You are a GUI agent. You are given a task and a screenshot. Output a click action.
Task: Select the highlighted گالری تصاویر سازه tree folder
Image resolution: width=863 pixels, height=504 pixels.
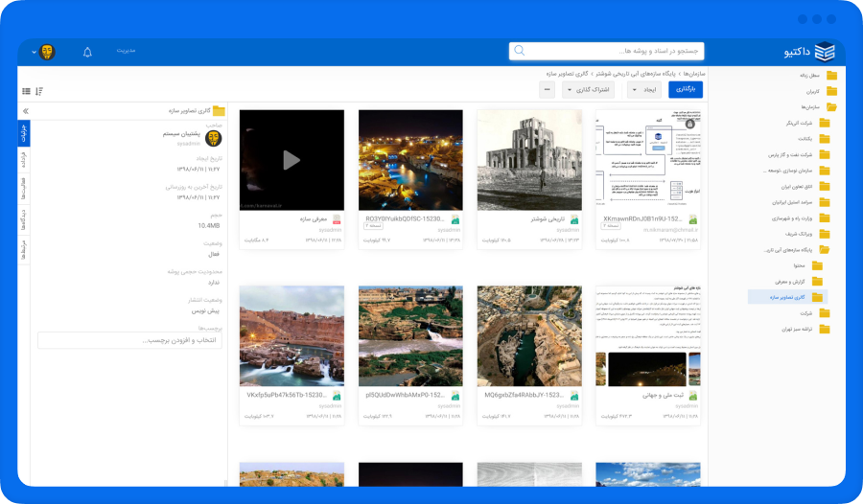point(787,297)
